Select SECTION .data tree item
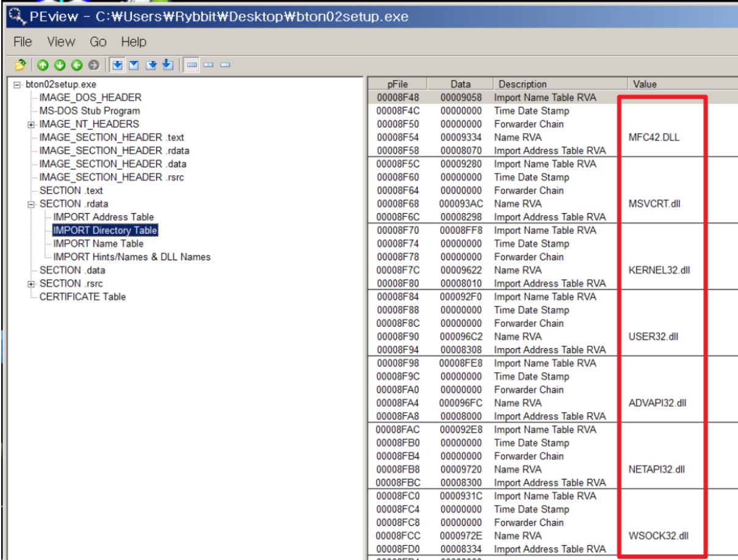The width and height of the screenshot is (738, 560). pyautogui.click(x=72, y=270)
